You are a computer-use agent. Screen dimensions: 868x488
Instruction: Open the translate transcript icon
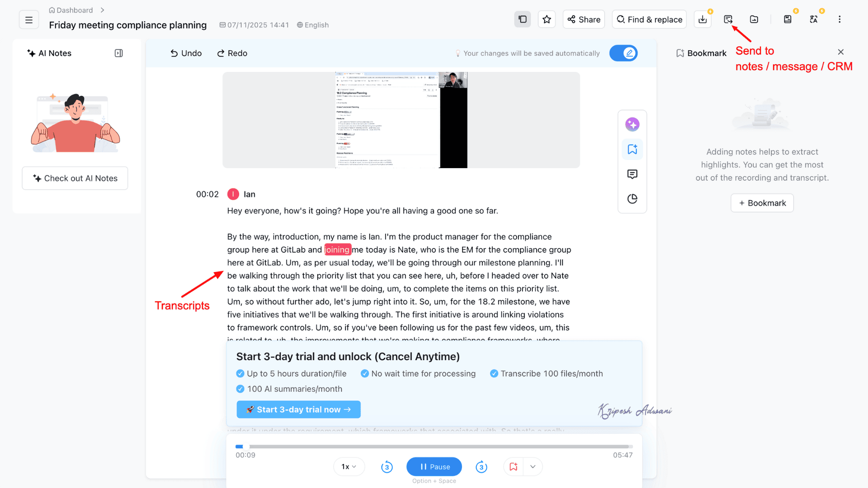tap(814, 19)
